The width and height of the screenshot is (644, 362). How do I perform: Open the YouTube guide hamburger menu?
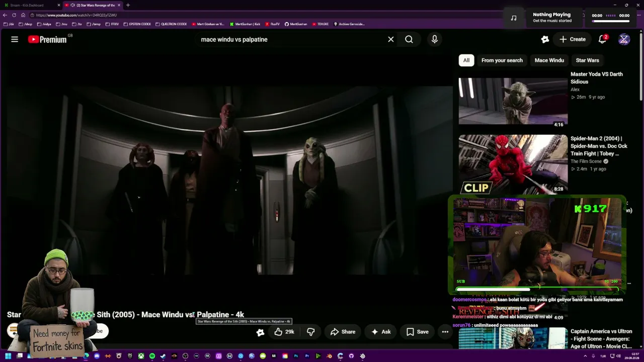pos(15,39)
